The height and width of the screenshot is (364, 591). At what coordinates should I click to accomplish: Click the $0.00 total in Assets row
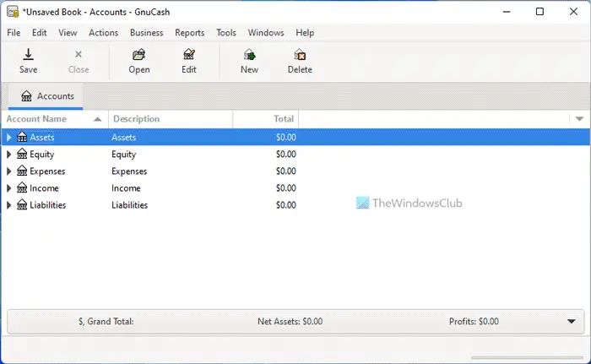pos(286,137)
